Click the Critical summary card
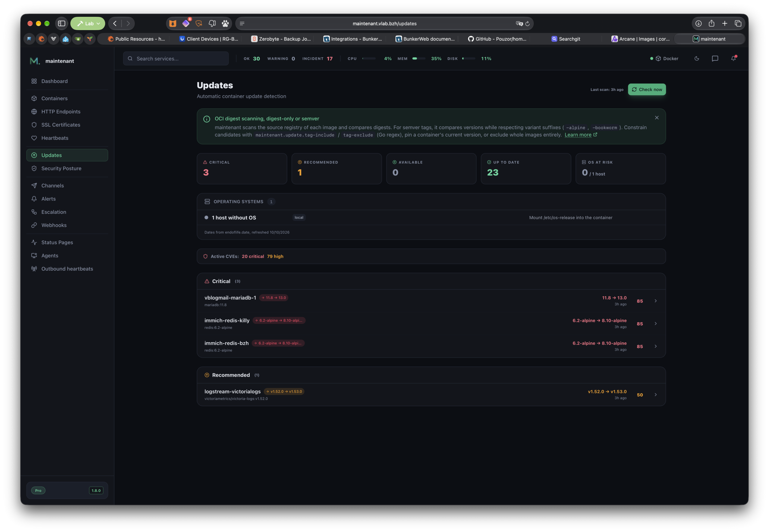769x532 pixels. pos(242,169)
